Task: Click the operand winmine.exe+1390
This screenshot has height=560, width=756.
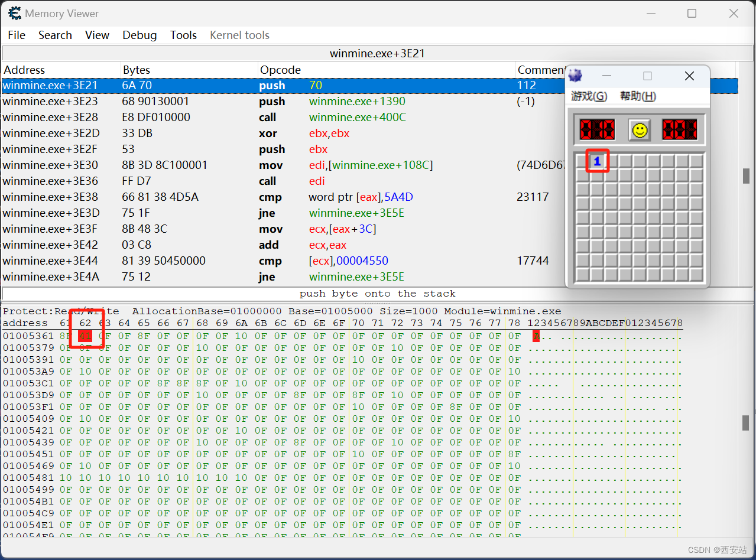Action: click(x=357, y=102)
